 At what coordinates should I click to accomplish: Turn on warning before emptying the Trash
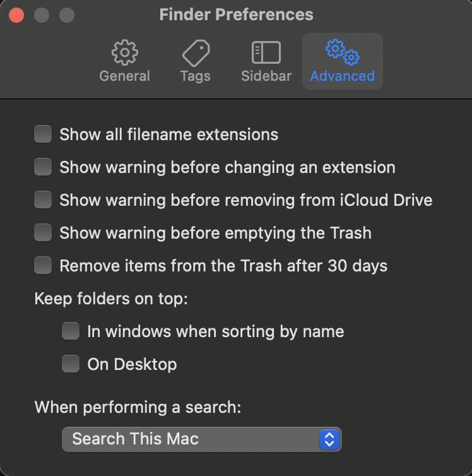click(43, 232)
